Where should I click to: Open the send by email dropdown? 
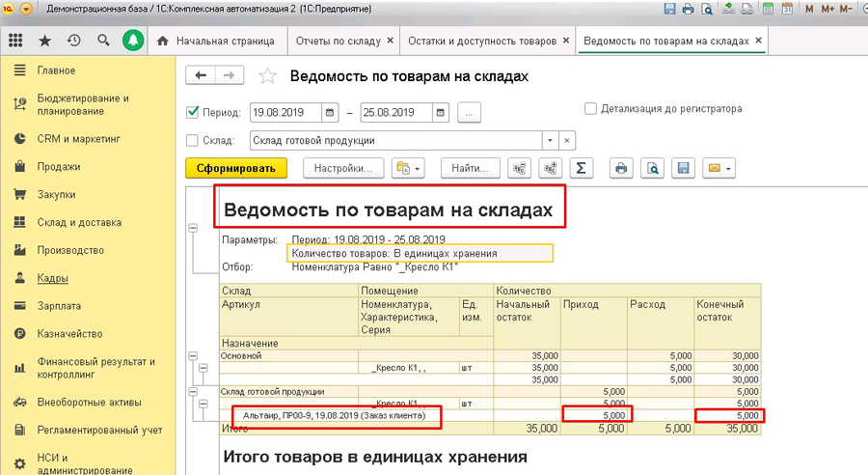click(x=719, y=169)
